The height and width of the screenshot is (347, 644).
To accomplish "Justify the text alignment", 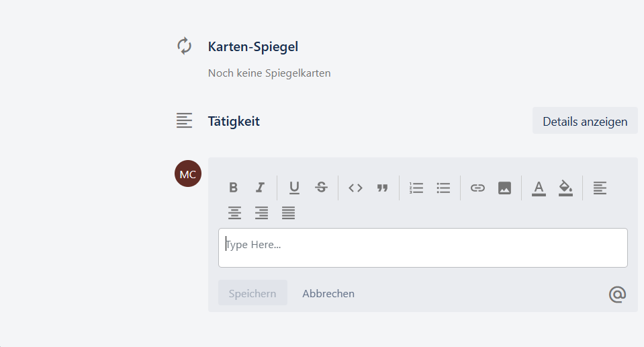I will point(288,213).
